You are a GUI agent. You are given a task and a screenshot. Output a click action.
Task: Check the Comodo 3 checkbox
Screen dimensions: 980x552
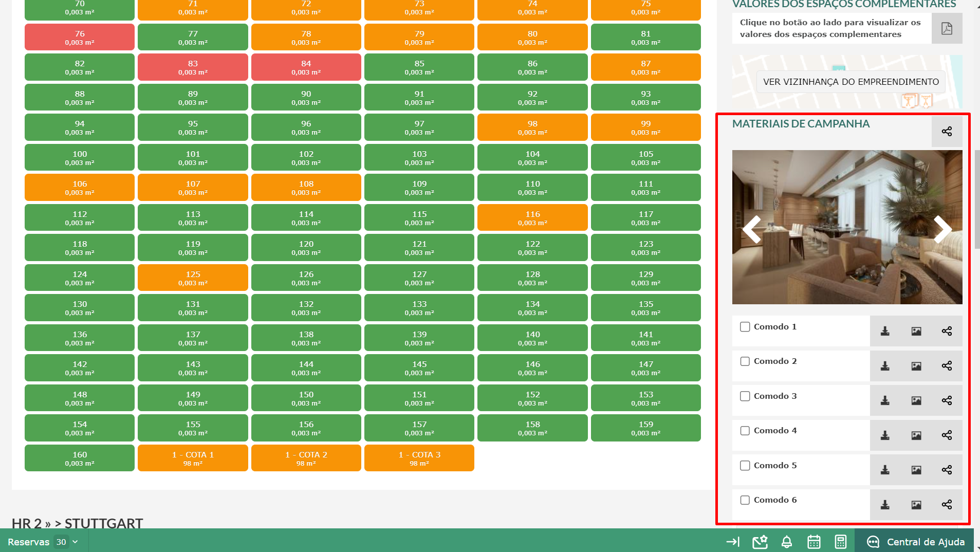[x=745, y=396]
